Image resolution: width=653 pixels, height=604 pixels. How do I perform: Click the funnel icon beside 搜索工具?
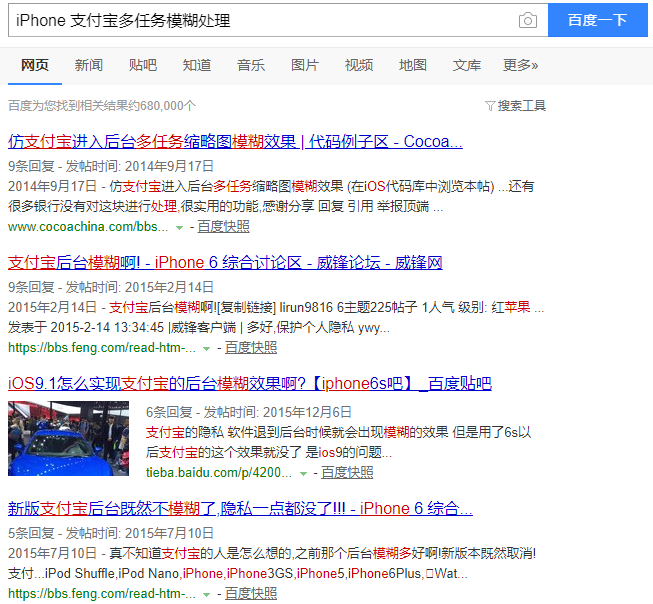(x=490, y=106)
